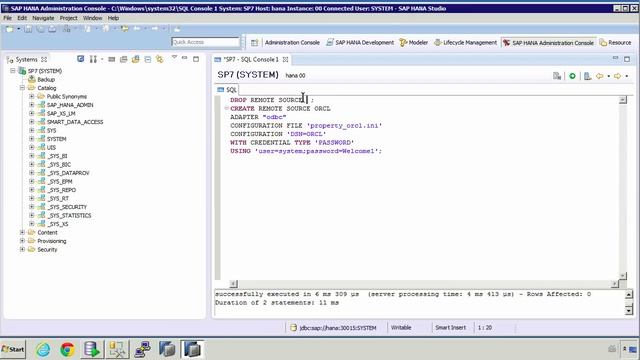The image size is (640, 360).
Task: Click the result log scrollbar down arrow
Action: [x=629, y=311]
